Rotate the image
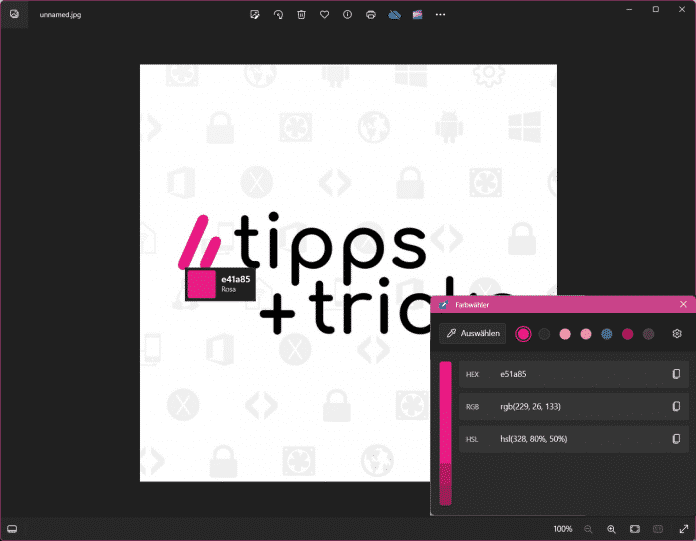696x541 pixels. click(x=278, y=15)
